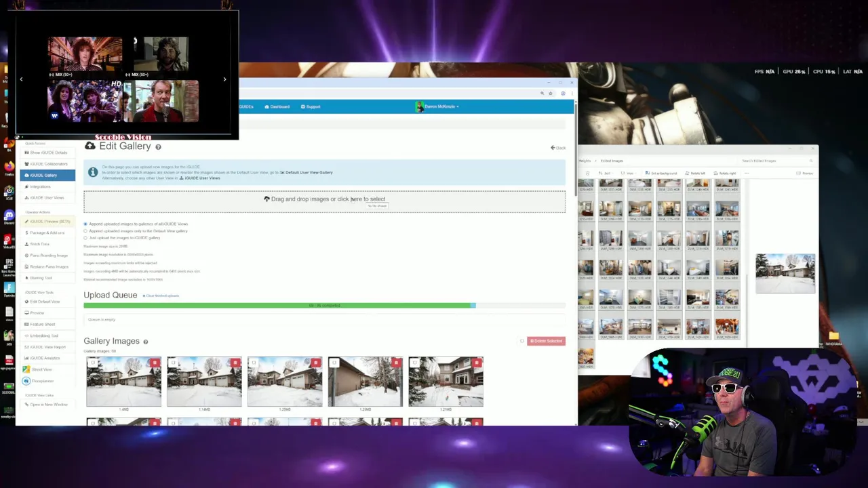Tick checkbox on fourth gallery image (1.29MB)
The height and width of the screenshot is (488, 868).
pos(334,363)
